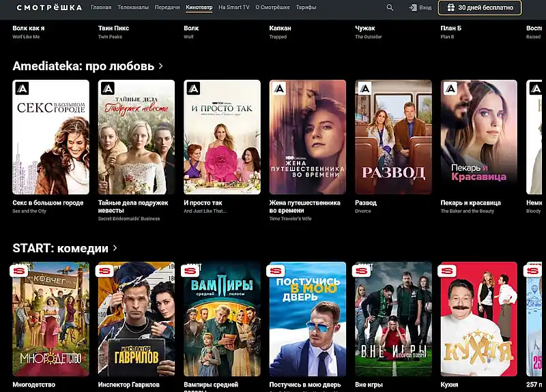Select the Кинотеатр tab
Screen dimensions: 546x392
[199, 7]
